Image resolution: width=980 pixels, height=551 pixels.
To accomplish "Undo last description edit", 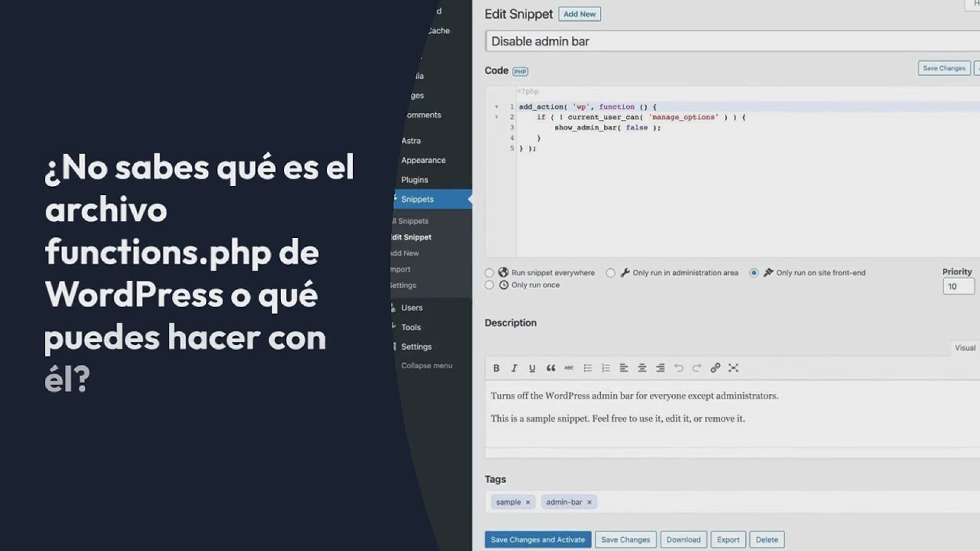I will click(x=678, y=368).
